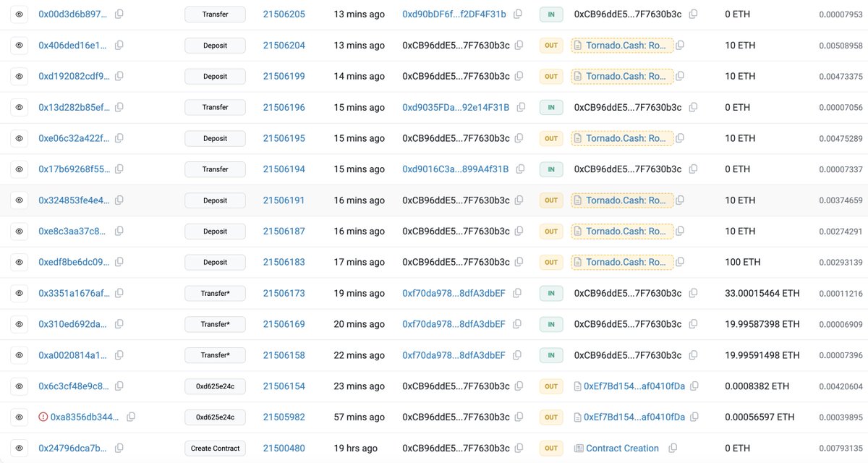Copy transaction hash 0xa8356db344
This screenshot has height=463, width=868.
click(x=131, y=417)
